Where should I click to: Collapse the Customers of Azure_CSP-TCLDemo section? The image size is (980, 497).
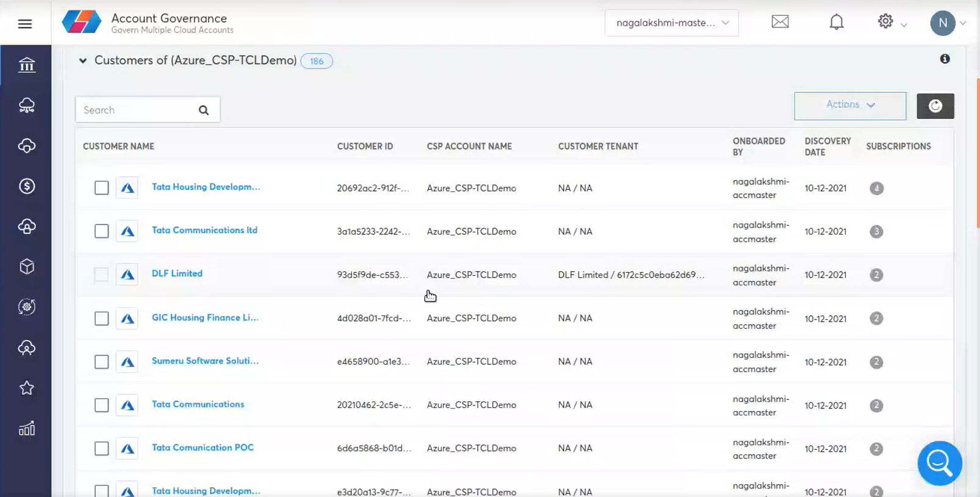pos(83,60)
